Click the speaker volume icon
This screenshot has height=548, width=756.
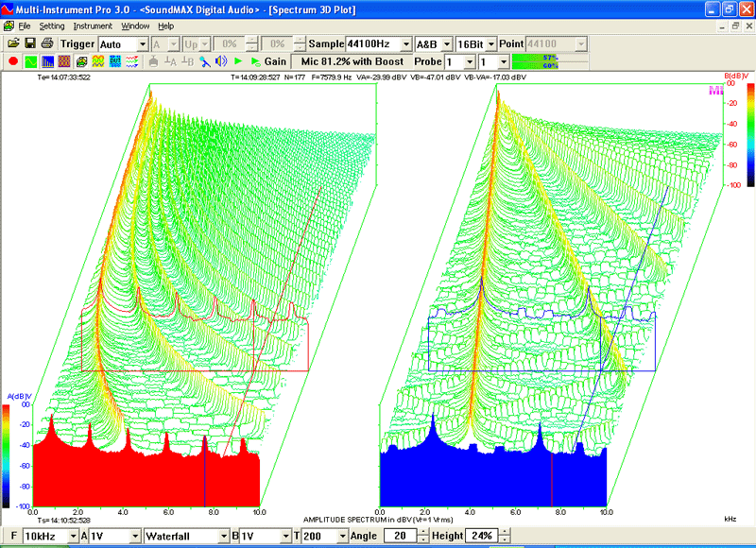click(221, 61)
